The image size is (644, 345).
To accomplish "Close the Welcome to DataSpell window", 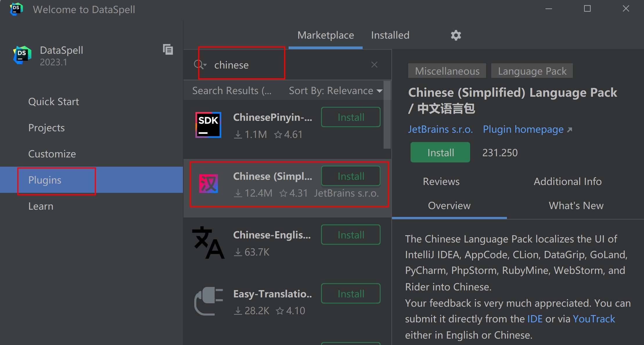I will pyautogui.click(x=626, y=9).
